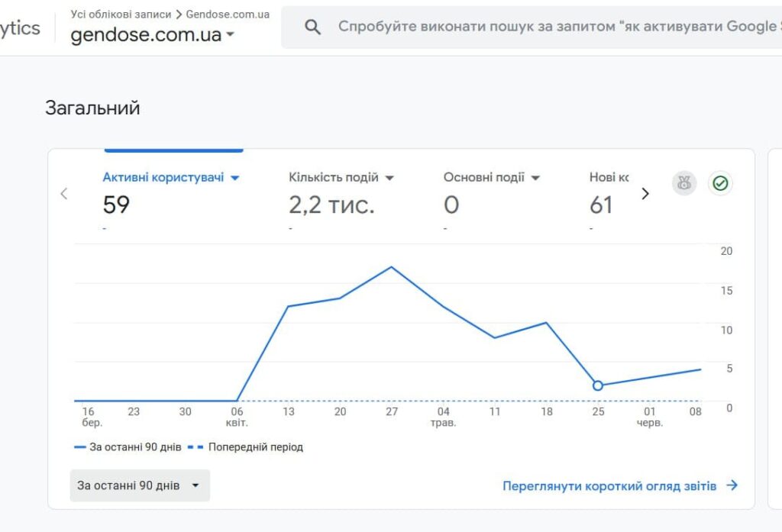Click the '16 бер.' axis date label
The width and height of the screenshot is (782, 532).
[92, 417]
